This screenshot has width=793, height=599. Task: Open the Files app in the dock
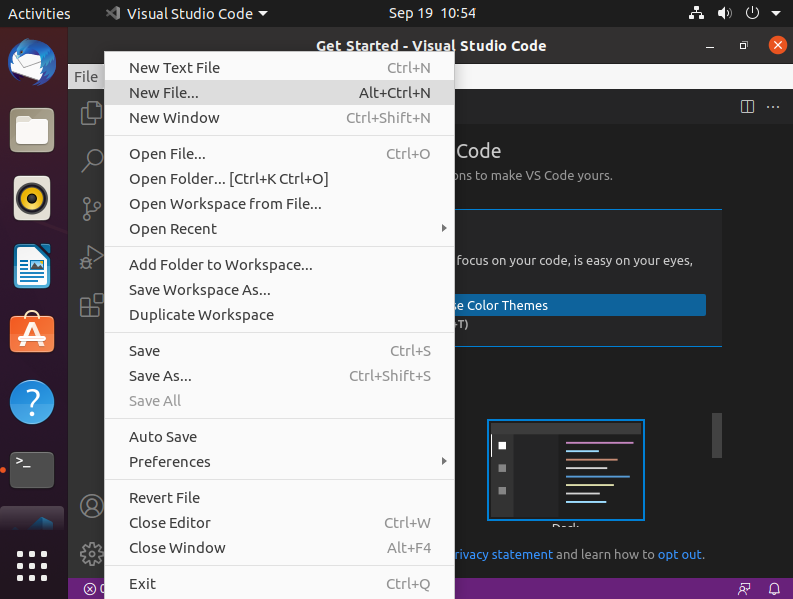(32, 130)
